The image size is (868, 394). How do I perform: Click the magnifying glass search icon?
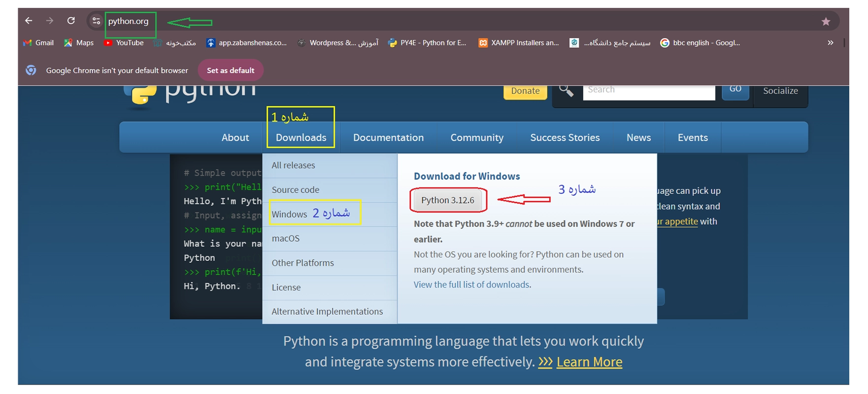point(566,91)
